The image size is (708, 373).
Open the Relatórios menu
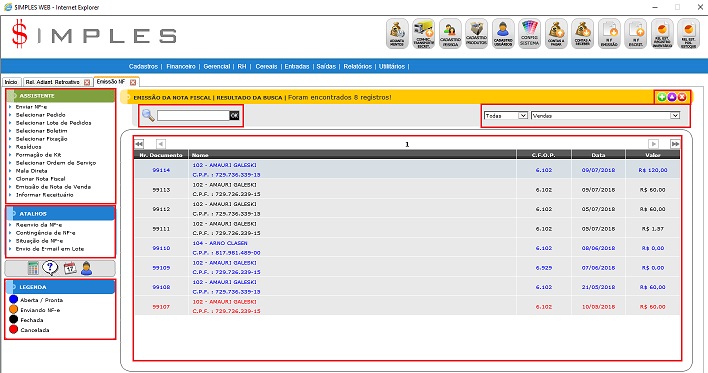click(x=358, y=66)
